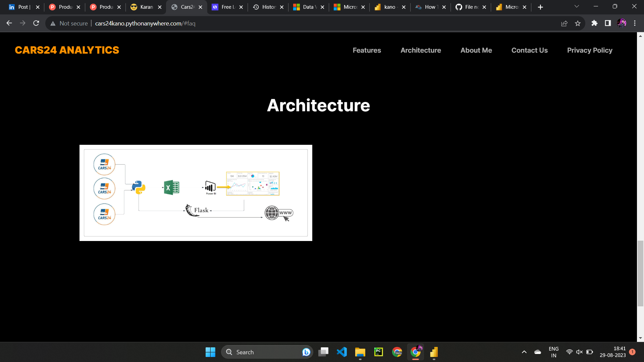The height and width of the screenshot is (362, 644).
Task: Close the History tab
Action: point(282,7)
